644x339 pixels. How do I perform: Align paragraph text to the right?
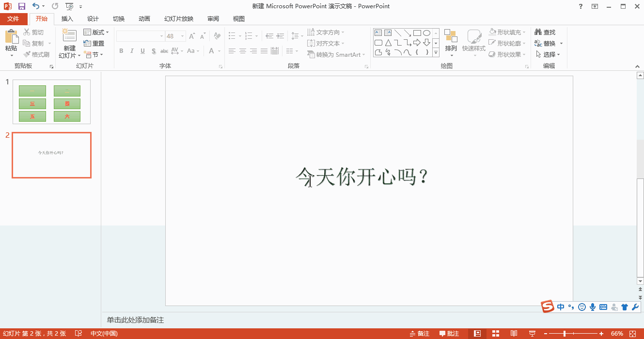click(253, 51)
